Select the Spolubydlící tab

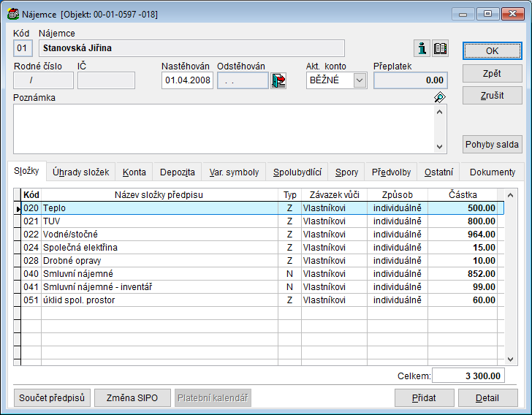click(x=297, y=172)
